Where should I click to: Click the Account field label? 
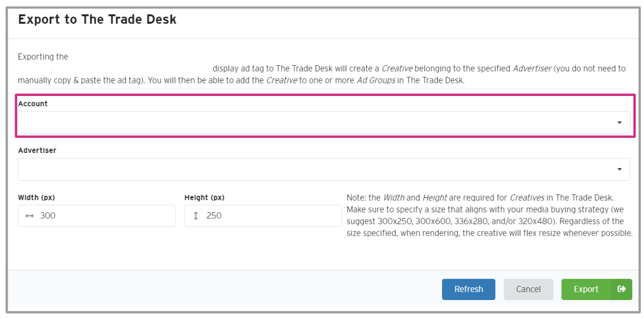pyautogui.click(x=33, y=104)
